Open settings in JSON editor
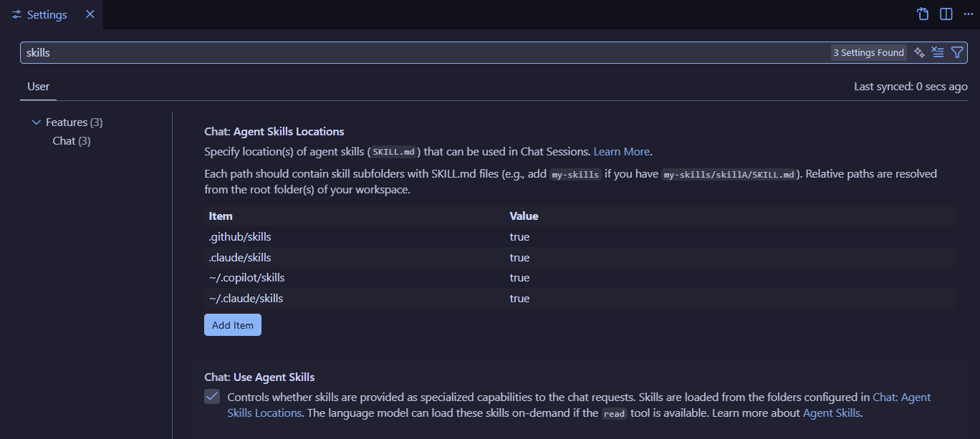The width and height of the screenshot is (980, 439). [923, 14]
